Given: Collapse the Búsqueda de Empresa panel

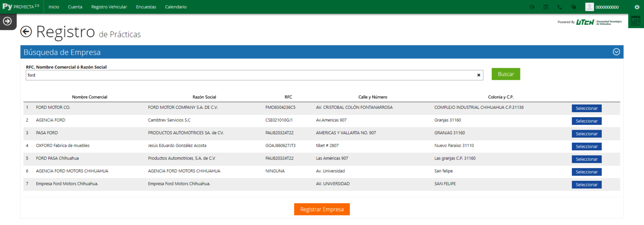Looking at the screenshot, I should click(x=616, y=52).
